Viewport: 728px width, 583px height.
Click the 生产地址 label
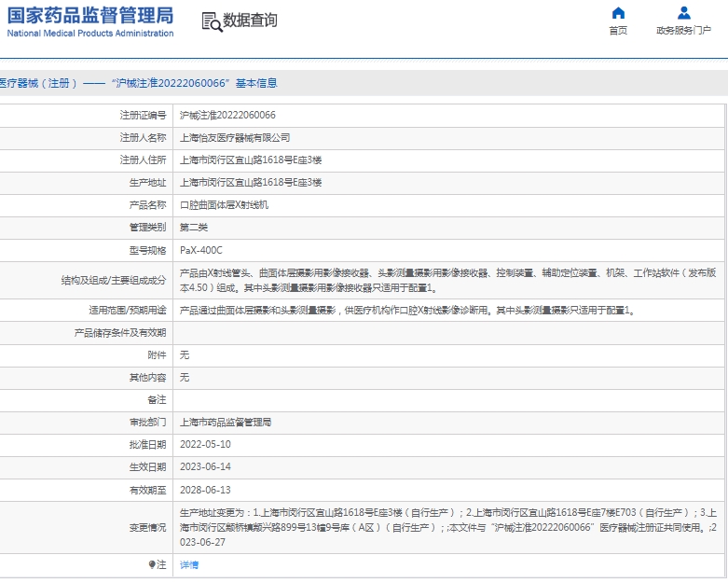coord(147,182)
